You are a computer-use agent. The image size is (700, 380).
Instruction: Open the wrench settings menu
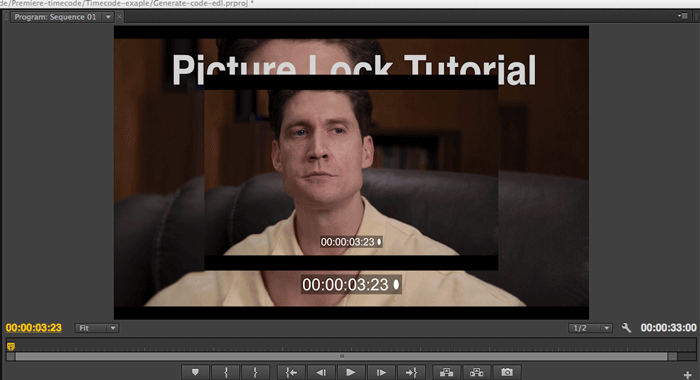[x=626, y=328]
